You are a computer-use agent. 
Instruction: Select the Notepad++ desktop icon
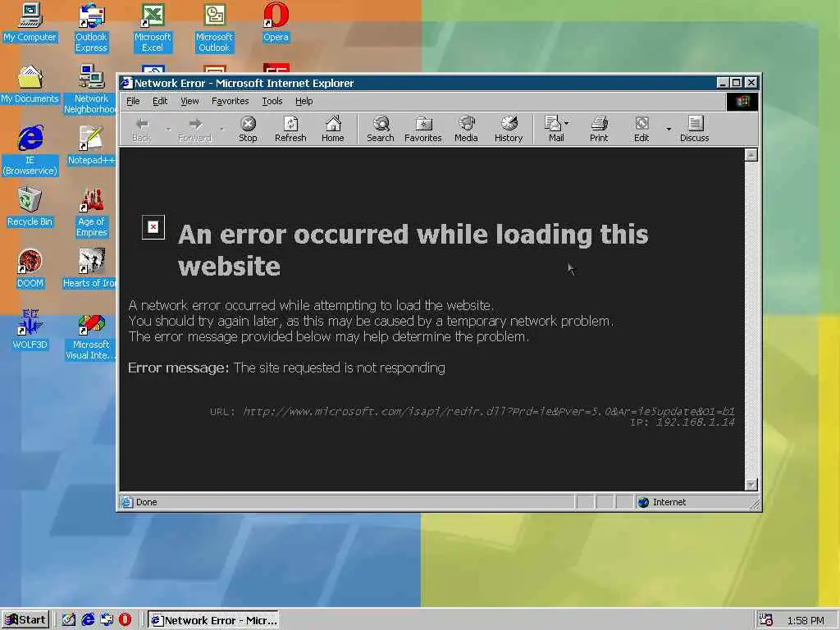click(x=91, y=146)
